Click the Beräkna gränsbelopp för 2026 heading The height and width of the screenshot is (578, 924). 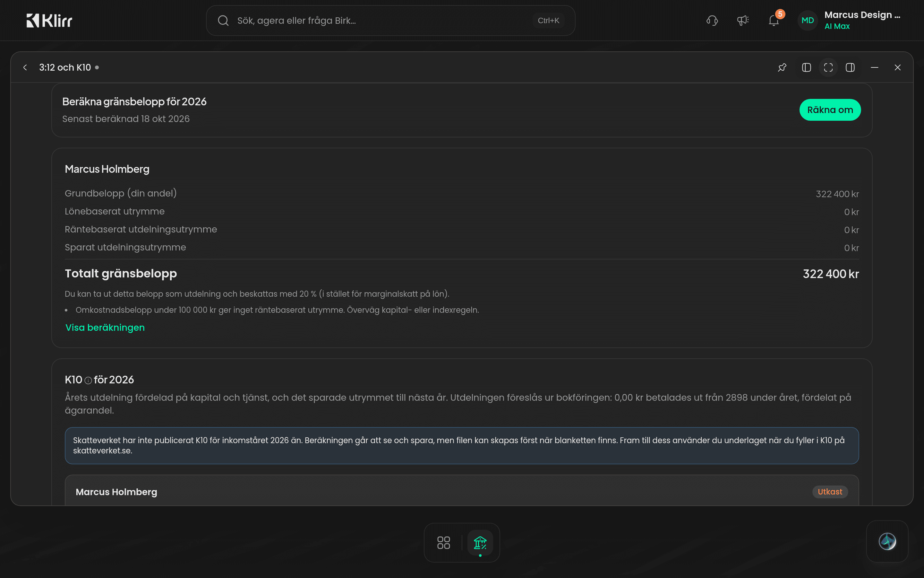tap(134, 102)
